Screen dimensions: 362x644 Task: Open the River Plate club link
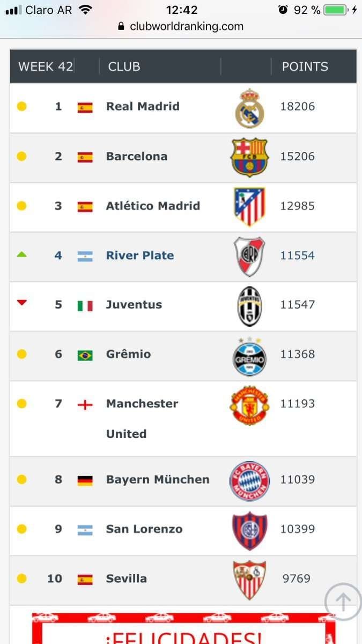coord(140,255)
